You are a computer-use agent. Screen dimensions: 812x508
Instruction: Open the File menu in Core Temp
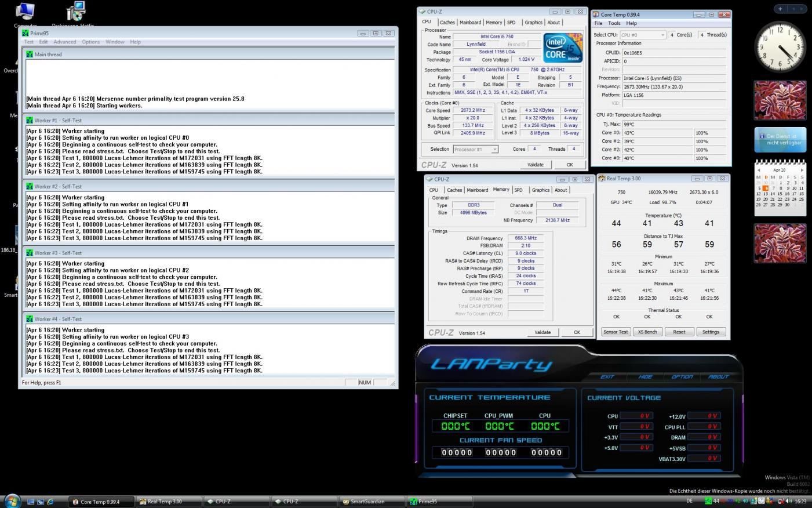pos(598,23)
